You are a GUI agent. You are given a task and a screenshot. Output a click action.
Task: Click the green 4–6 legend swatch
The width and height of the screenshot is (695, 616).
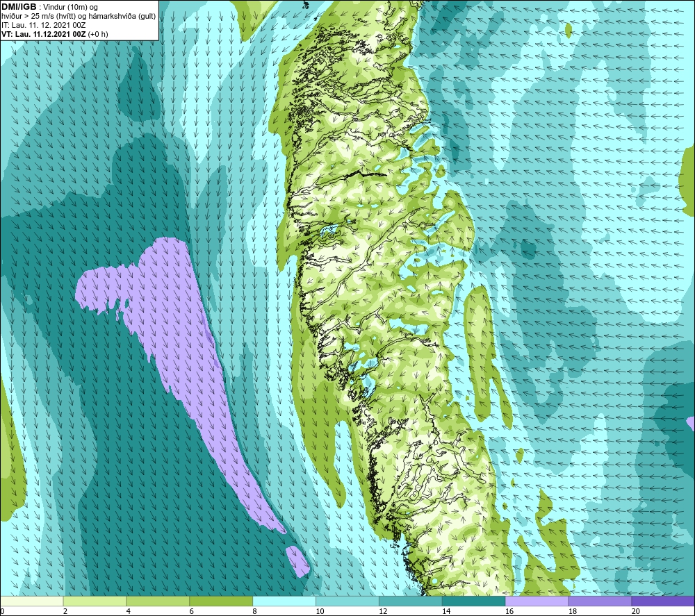coord(158,601)
